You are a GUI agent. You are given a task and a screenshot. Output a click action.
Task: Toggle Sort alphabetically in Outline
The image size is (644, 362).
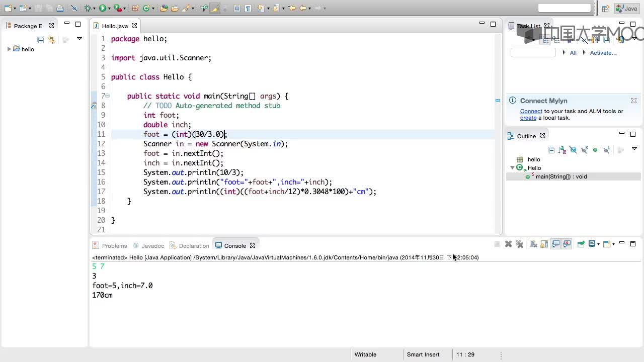tap(562, 150)
